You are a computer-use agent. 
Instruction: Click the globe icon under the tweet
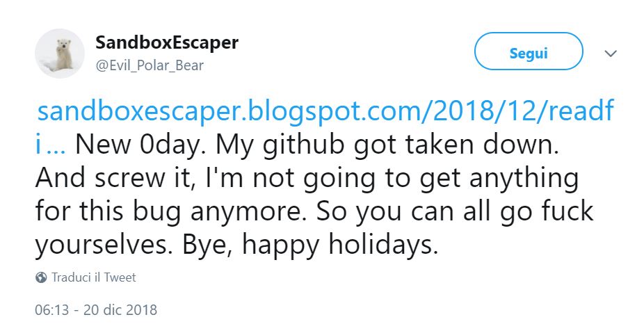tap(42, 277)
